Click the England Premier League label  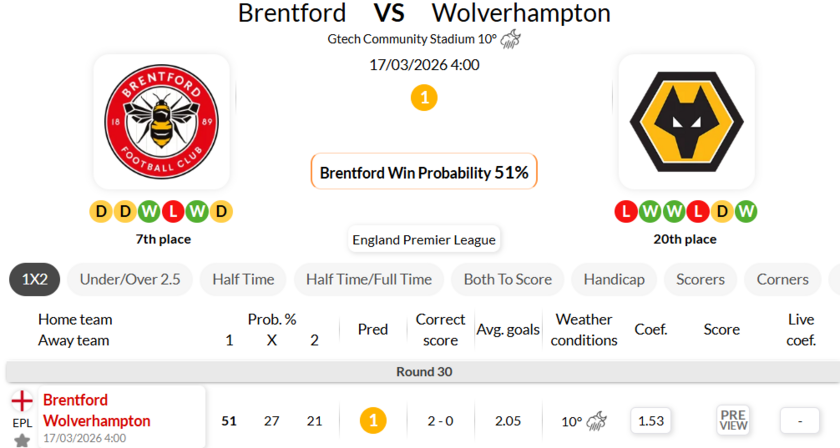click(x=424, y=240)
